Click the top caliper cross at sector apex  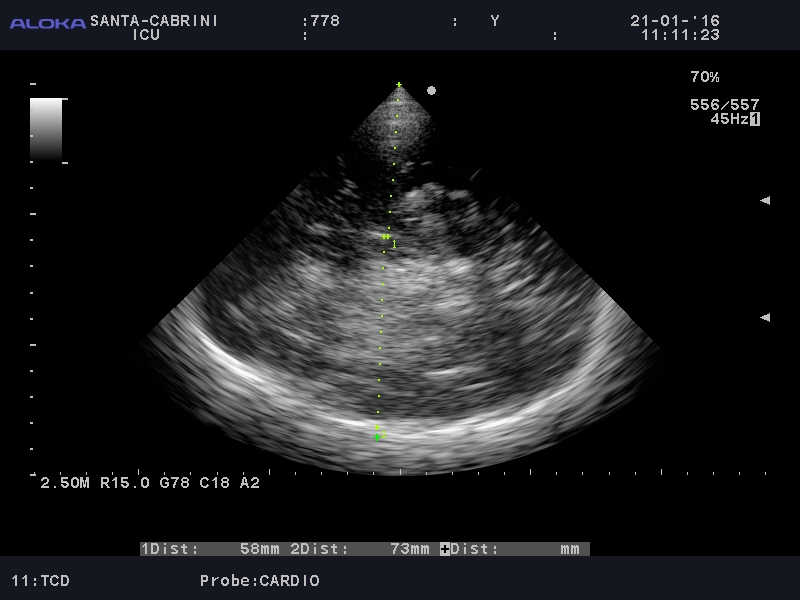pyautogui.click(x=399, y=85)
